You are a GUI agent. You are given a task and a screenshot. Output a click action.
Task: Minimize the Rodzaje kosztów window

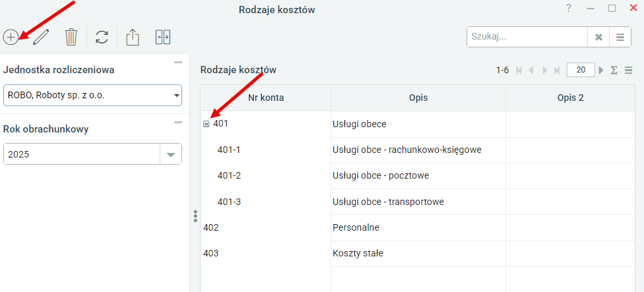click(591, 8)
